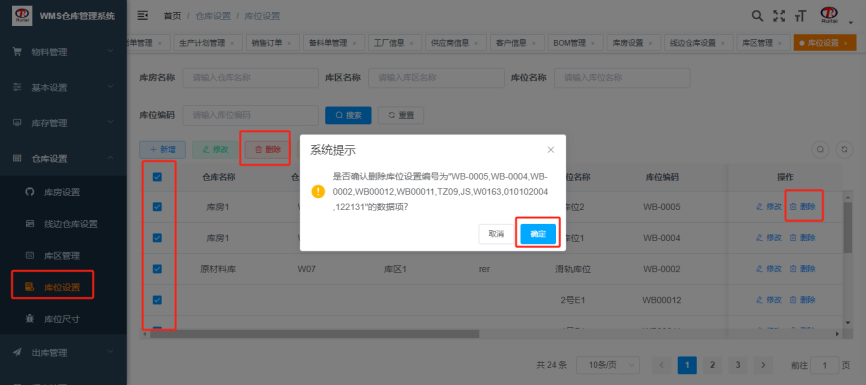The height and width of the screenshot is (385, 866).
Task: Click the round refresh icon above table
Action: [844, 149]
